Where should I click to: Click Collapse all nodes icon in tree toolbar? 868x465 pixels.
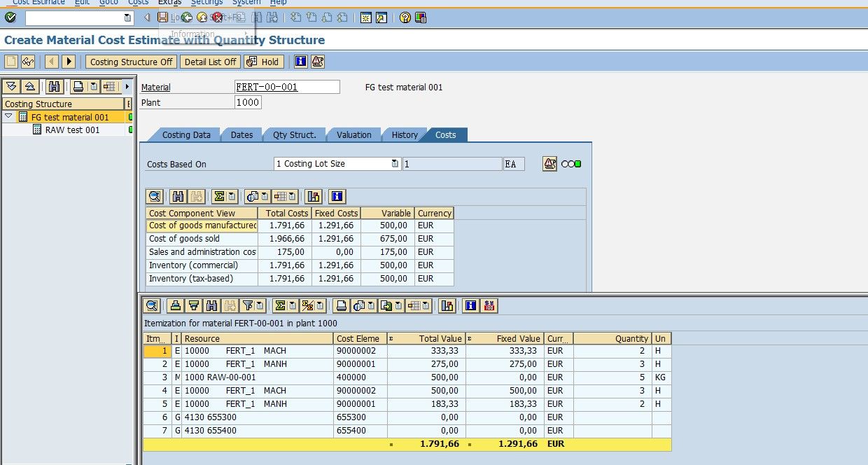point(29,87)
